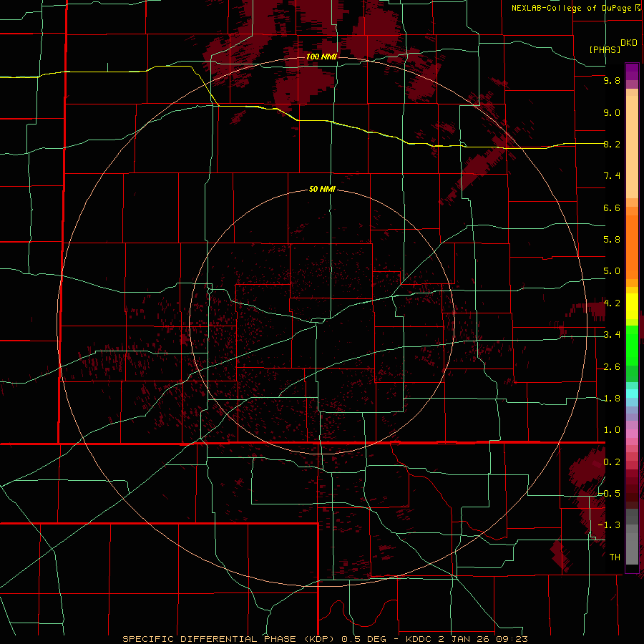Click the 5.0 value on the color scale
Viewport: 644px width, 644px height.
pos(612,271)
